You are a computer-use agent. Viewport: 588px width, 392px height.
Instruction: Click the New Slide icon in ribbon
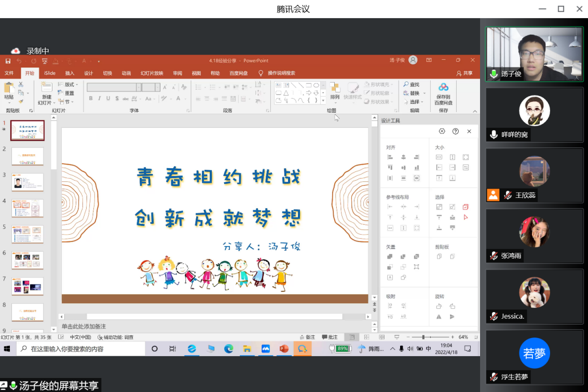47,88
